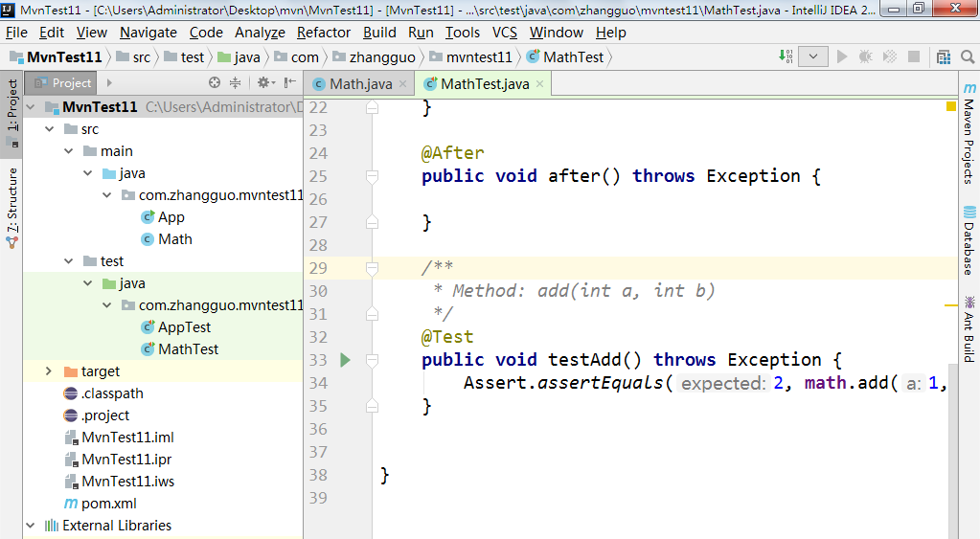Viewport: 980px width, 539px height.
Task: Fold the after() method at line 25
Action: [x=372, y=177]
